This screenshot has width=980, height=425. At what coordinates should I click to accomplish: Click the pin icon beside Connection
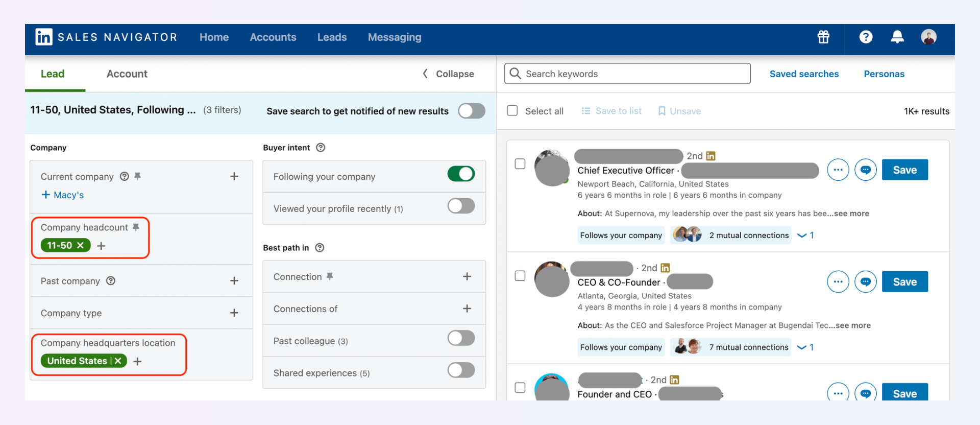click(x=330, y=276)
